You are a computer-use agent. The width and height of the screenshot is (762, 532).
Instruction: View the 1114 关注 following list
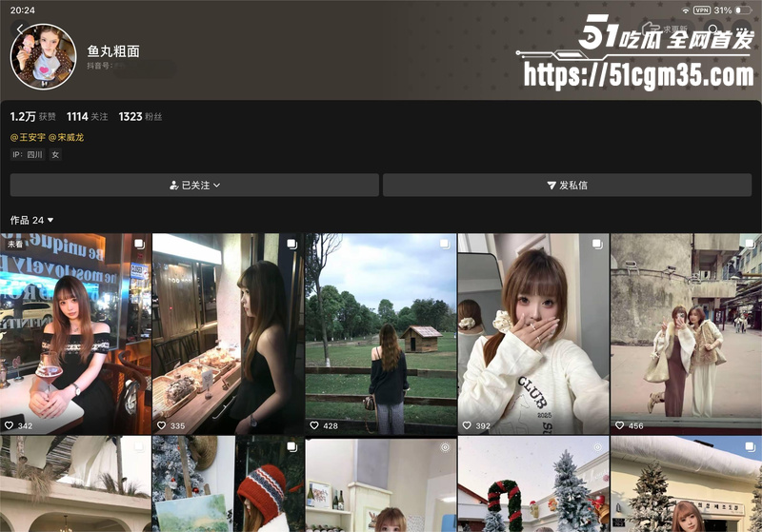tap(87, 116)
